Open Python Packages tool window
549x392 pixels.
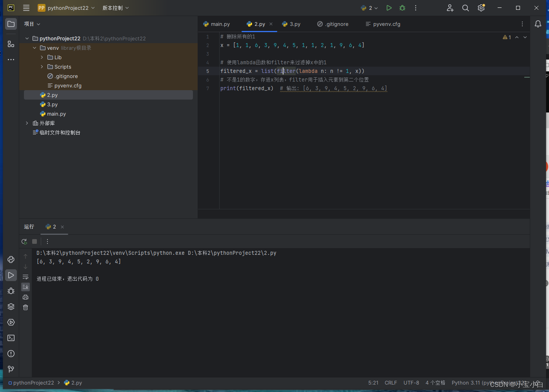[x=11, y=307]
